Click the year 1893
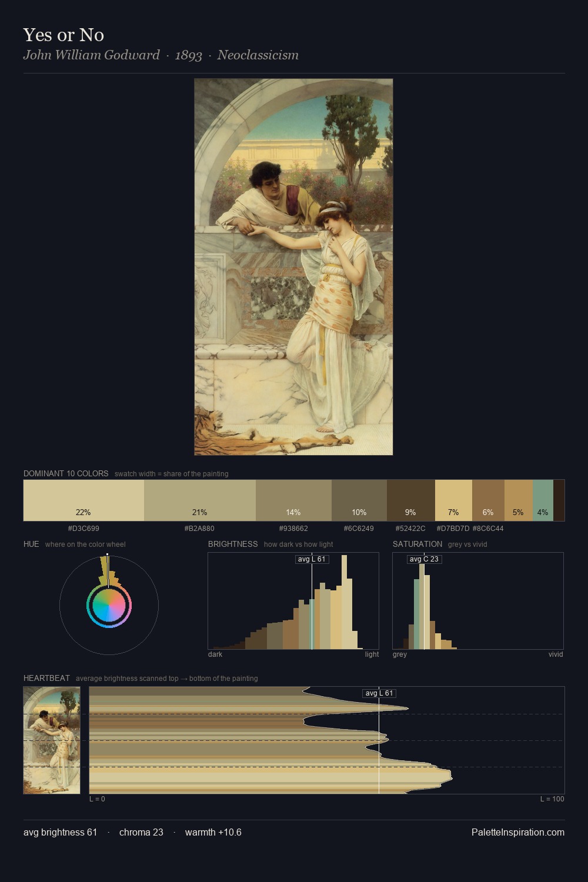588x882 pixels. click(189, 55)
